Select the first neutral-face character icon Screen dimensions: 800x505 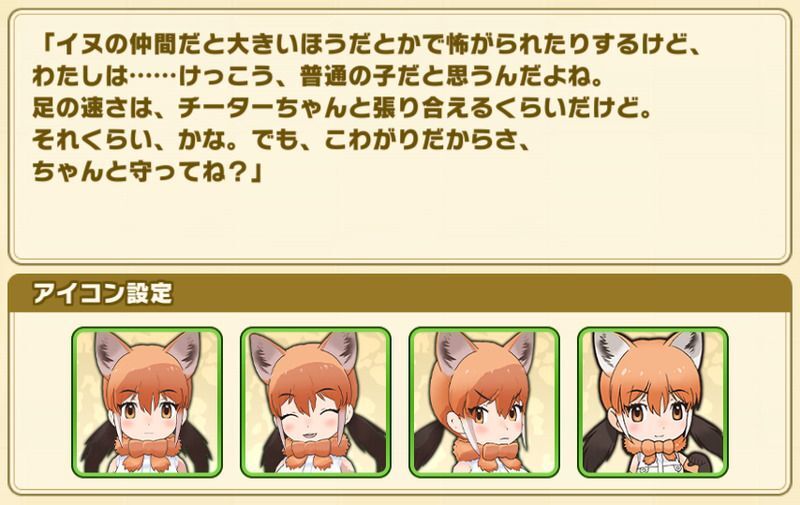tap(147, 402)
